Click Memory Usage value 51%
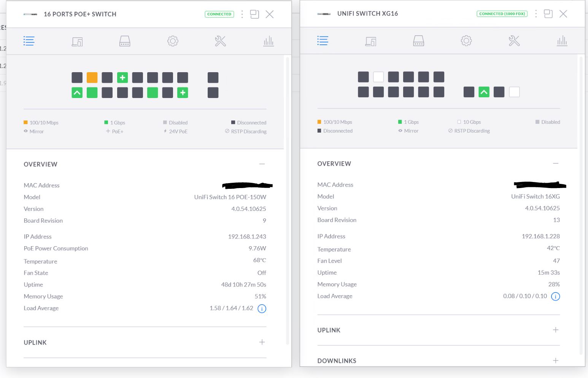This screenshot has width=588, height=378. [x=261, y=296]
